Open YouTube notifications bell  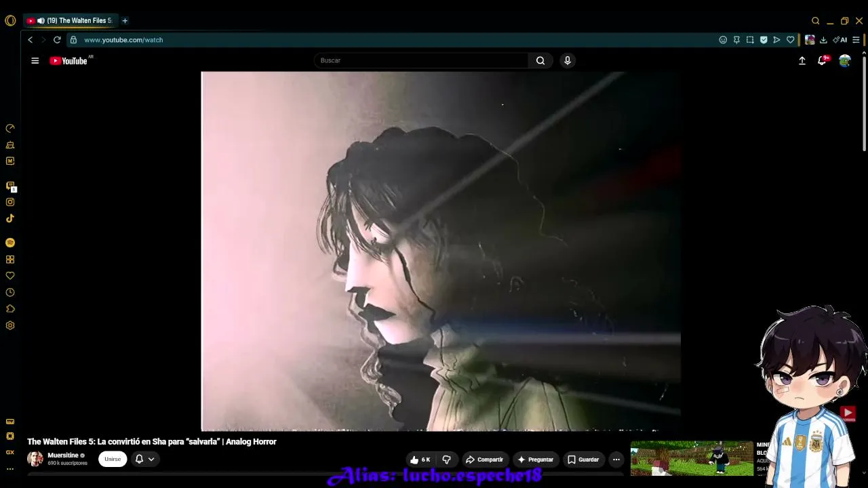pos(822,60)
